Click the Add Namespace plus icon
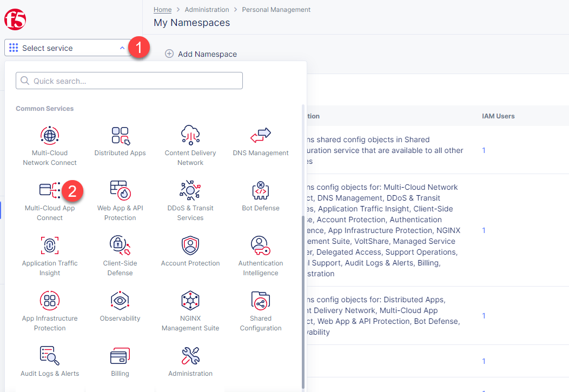The width and height of the screenshot is (569, 392). pyautogui.click(x=169, y=54)
